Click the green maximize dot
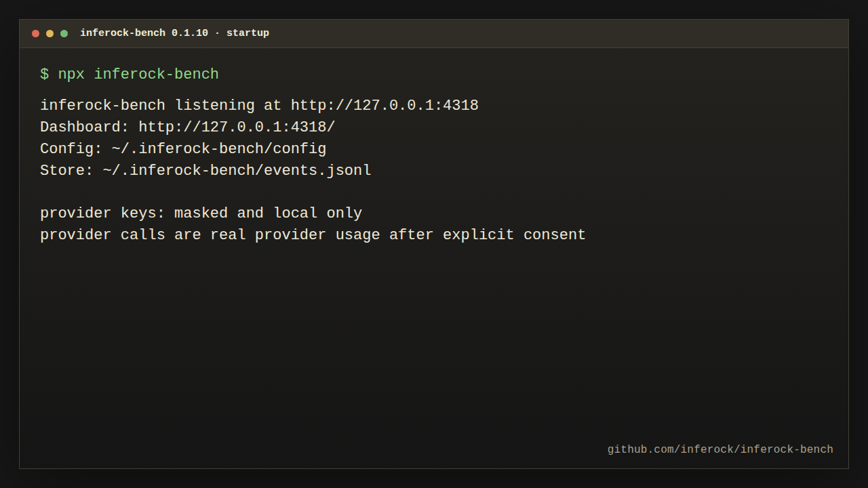This screenshot has width=868, height=488. 64,33
